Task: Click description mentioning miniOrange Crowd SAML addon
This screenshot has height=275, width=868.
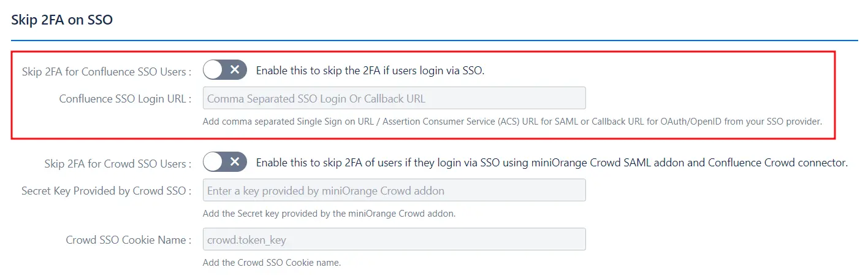Action: [x=551, y=163]
